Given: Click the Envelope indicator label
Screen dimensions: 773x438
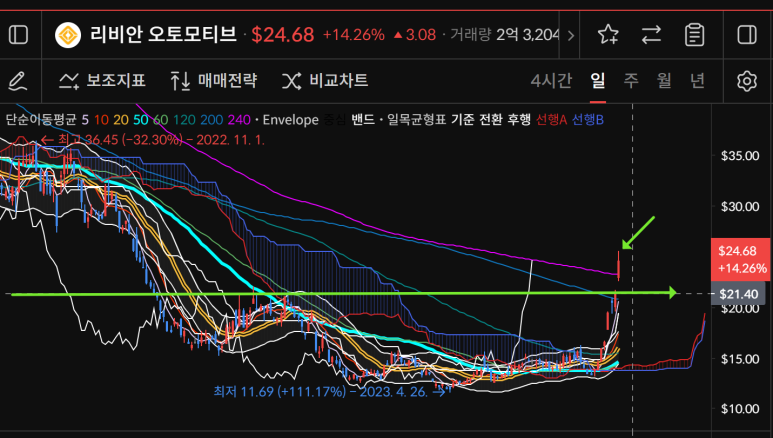Looking at the screenshot, I should [x=290, y=120].
